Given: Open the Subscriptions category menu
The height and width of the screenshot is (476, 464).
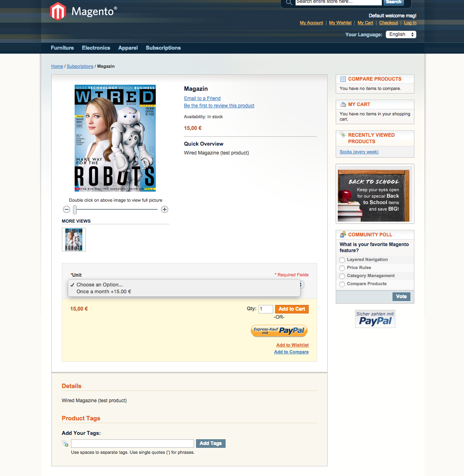Looking at the screenshot, I should click(x=163, y=48).
